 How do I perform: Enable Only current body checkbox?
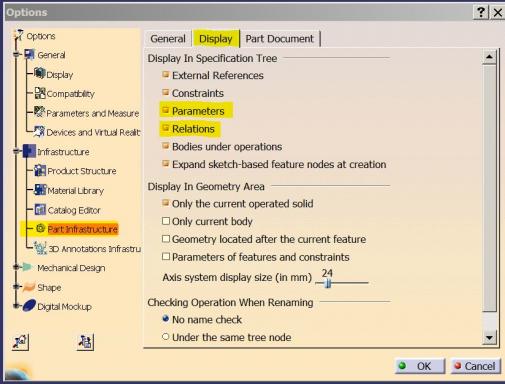(166, 221)
